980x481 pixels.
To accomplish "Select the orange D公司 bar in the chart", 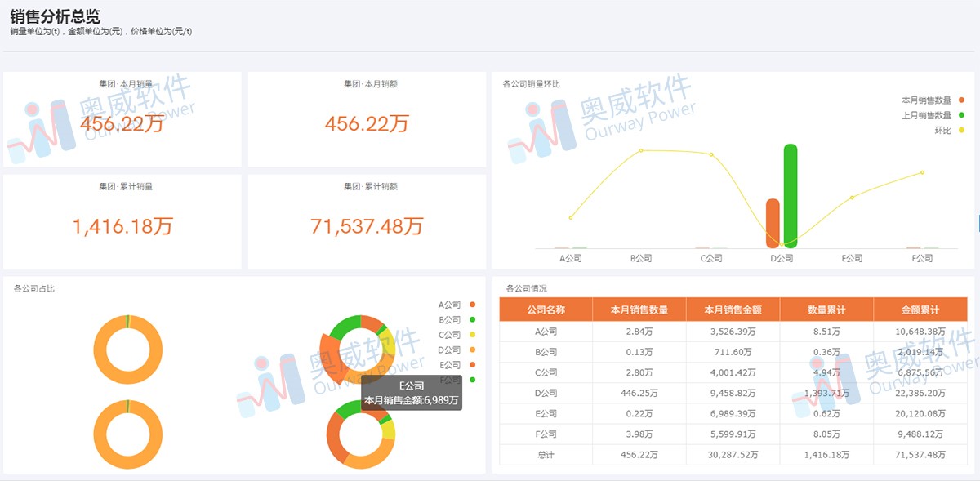I will [771, 222].
